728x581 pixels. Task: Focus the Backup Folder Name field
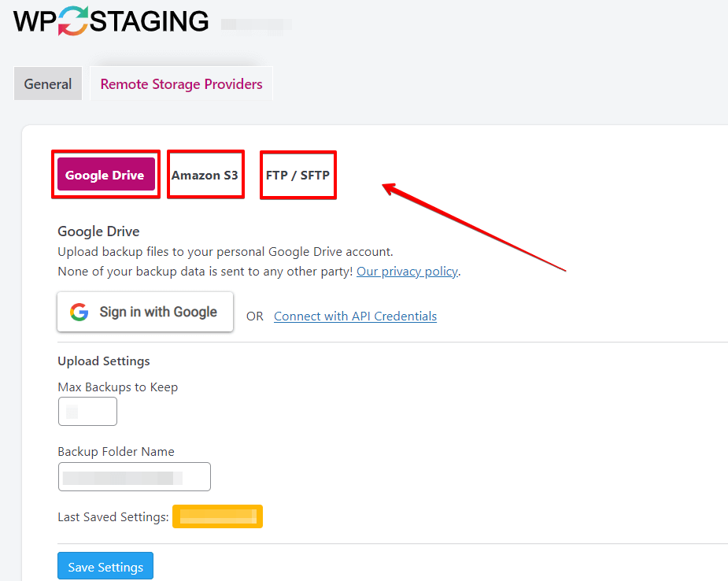[x=135, y=476]
